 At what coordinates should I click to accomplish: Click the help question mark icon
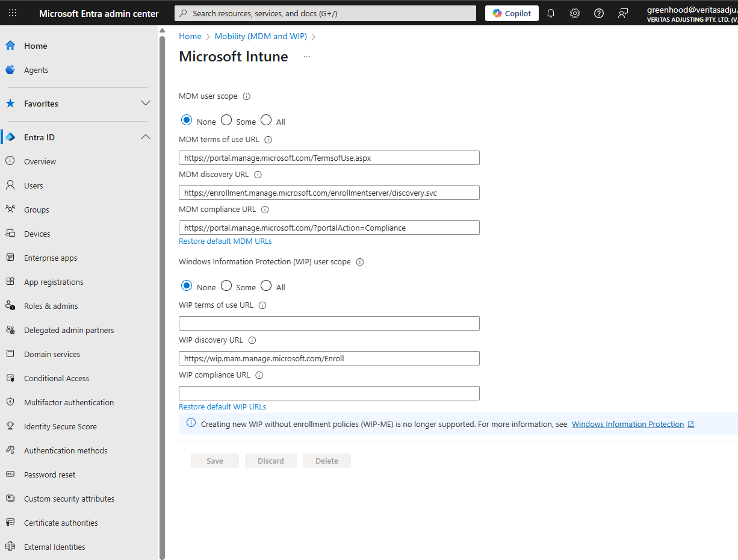599,13
